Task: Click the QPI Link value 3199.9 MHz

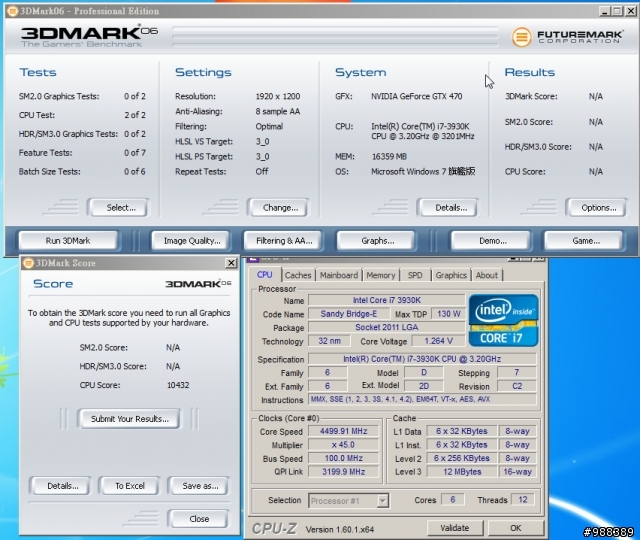Action: (x=344, y=471)
